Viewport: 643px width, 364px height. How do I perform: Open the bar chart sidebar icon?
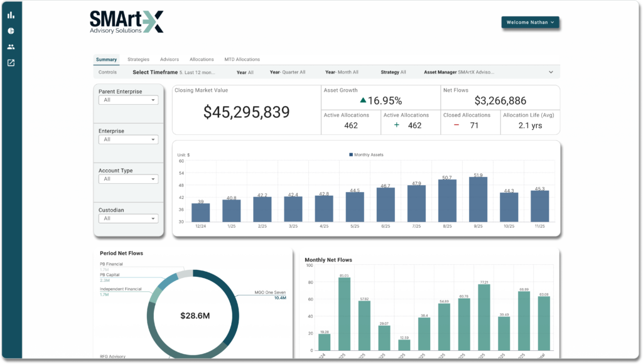pos(11,15)
